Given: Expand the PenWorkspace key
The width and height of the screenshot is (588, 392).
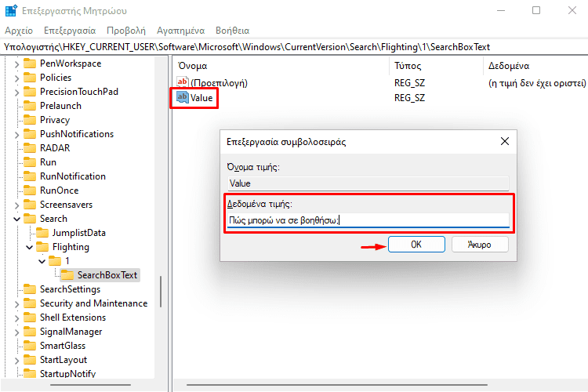Looking at the screenshot, I should 16,64.
